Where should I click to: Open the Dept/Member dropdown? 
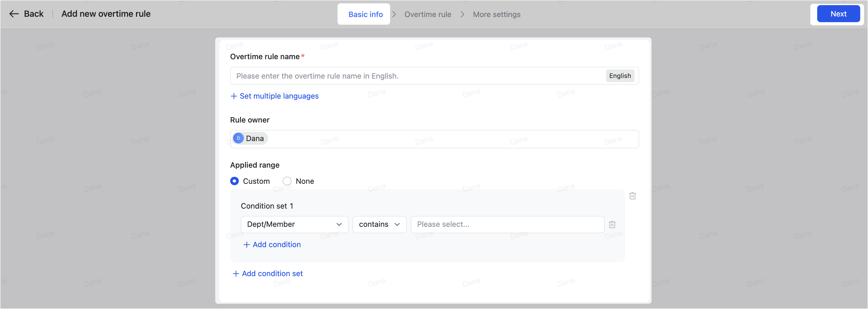pyautogui.click(x=294, y=224)
